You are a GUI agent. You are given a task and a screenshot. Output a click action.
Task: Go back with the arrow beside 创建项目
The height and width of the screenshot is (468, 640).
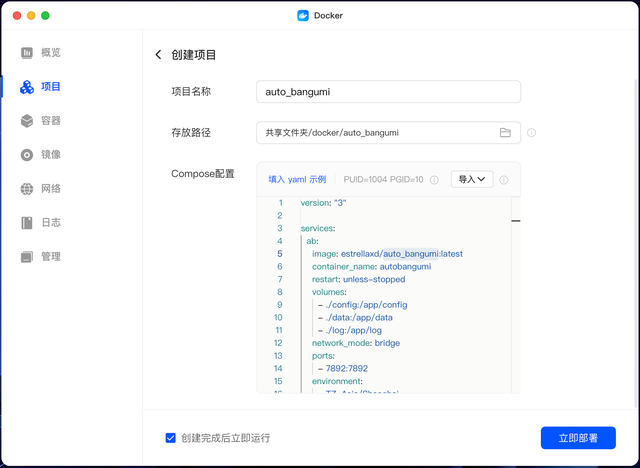click(x=158, y=55)
